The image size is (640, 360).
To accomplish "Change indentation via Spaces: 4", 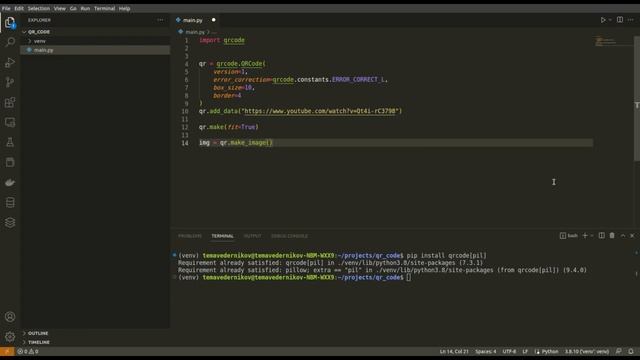I will 485,351.
